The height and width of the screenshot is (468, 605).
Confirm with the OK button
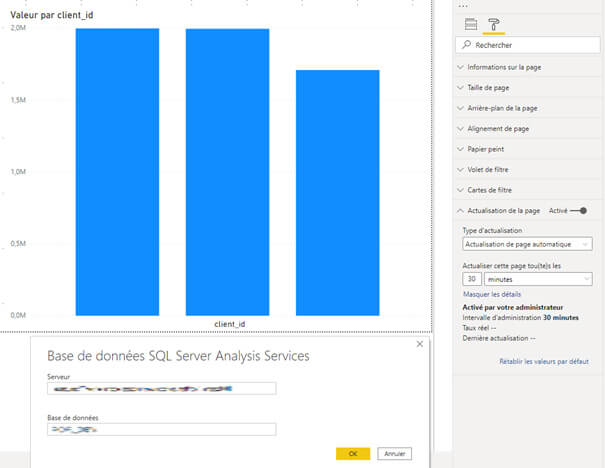353,454
